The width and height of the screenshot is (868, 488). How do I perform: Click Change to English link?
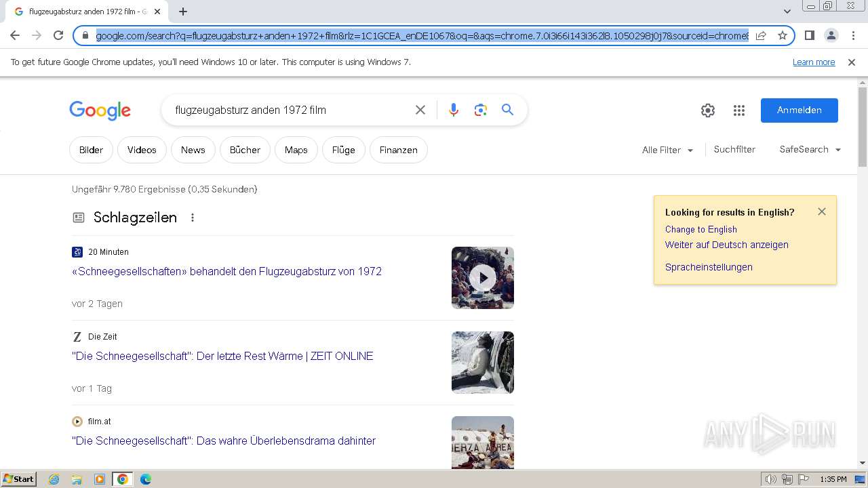[x=701, y=230]
